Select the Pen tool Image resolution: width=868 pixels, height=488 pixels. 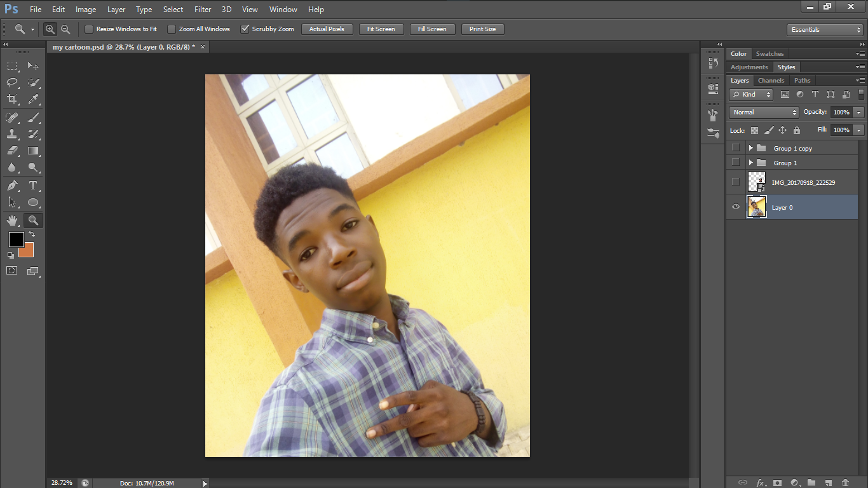coord(12,186)
